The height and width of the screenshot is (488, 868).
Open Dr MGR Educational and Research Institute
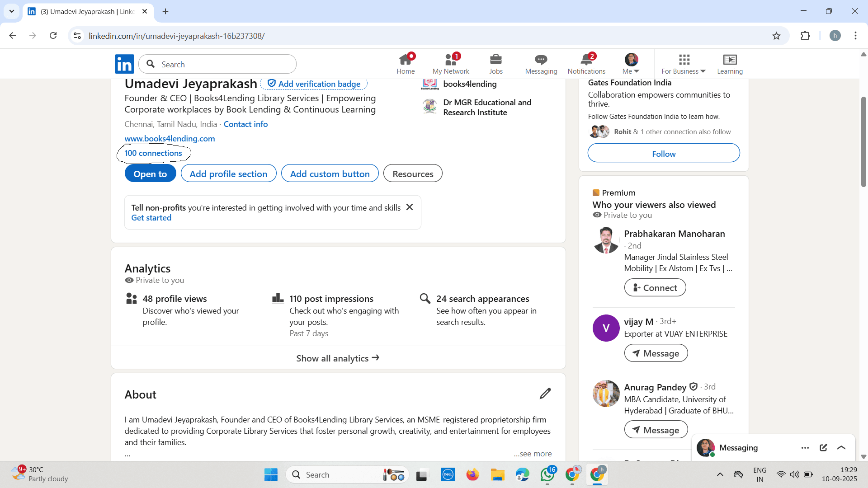pos(487,108)
